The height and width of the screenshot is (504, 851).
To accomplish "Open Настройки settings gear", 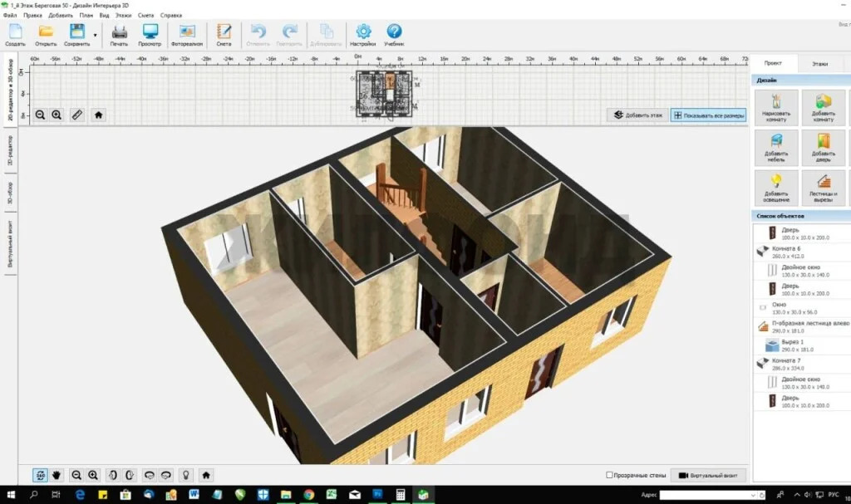I will 362,34.
